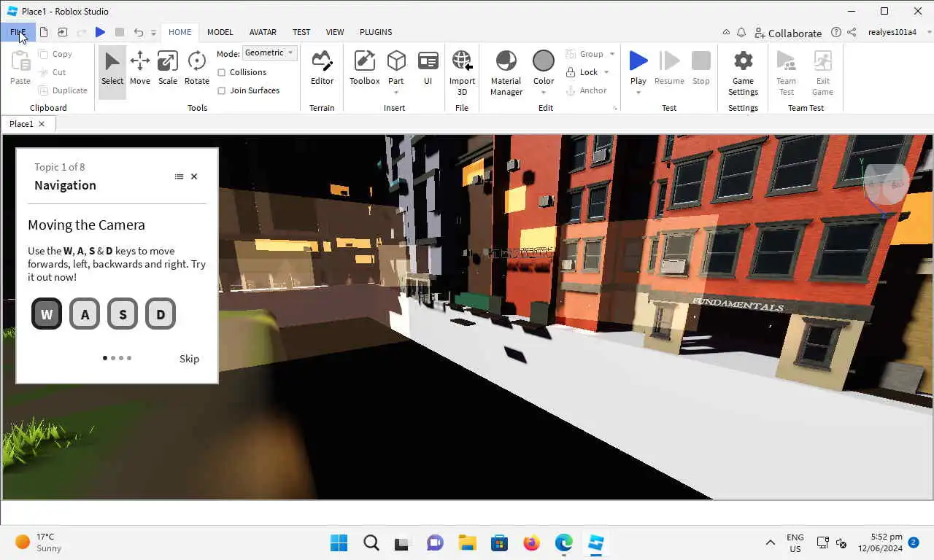The image size is (934, 560).
Task: Close the Navigation tutorial panel
Action: coord(194,176)
